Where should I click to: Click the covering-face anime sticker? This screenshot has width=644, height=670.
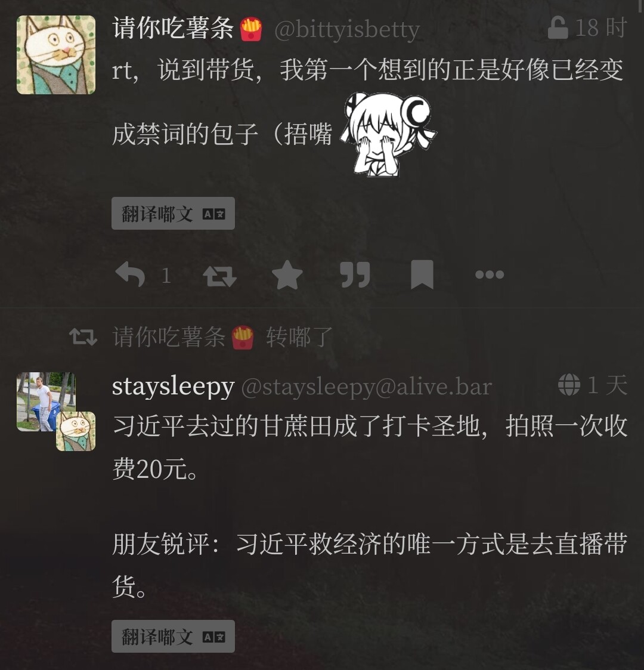tap(388, 134)
